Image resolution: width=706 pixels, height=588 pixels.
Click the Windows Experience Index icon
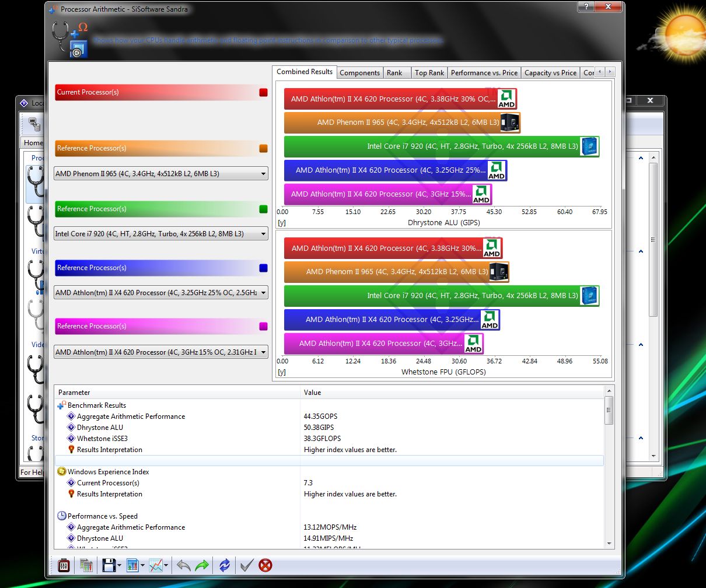click(x=62, y=471)
